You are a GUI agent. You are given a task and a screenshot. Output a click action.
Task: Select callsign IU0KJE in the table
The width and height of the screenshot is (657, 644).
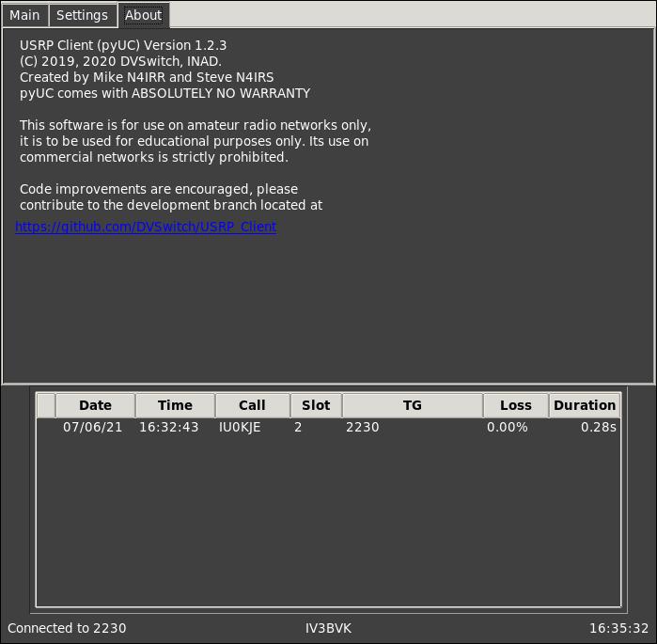tap(240, 427)
